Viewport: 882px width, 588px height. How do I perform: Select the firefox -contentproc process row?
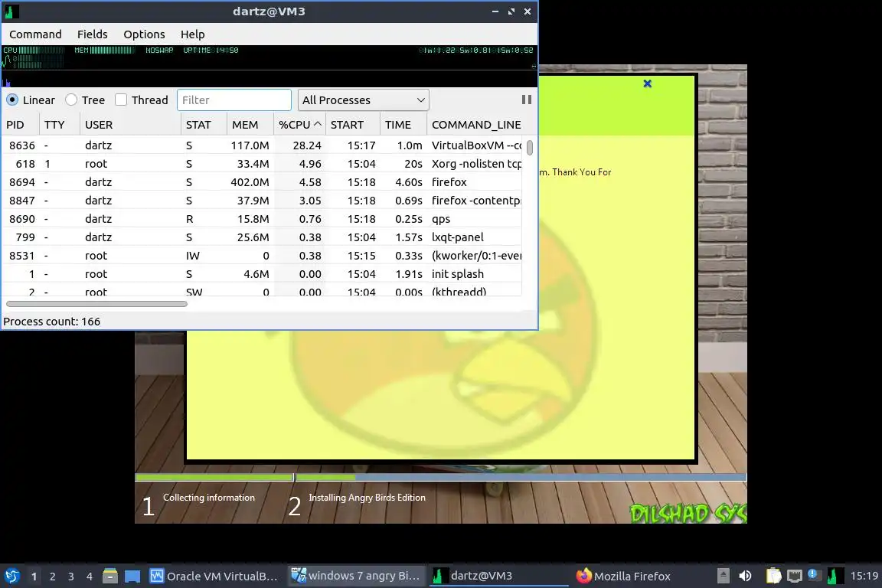pyautogui.click(x=262, y=201)
